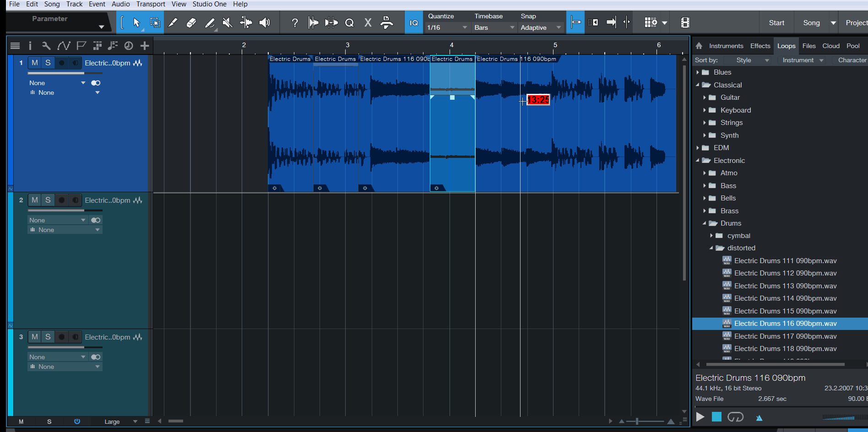Open the tempo track clock icon

pos(129,46)
